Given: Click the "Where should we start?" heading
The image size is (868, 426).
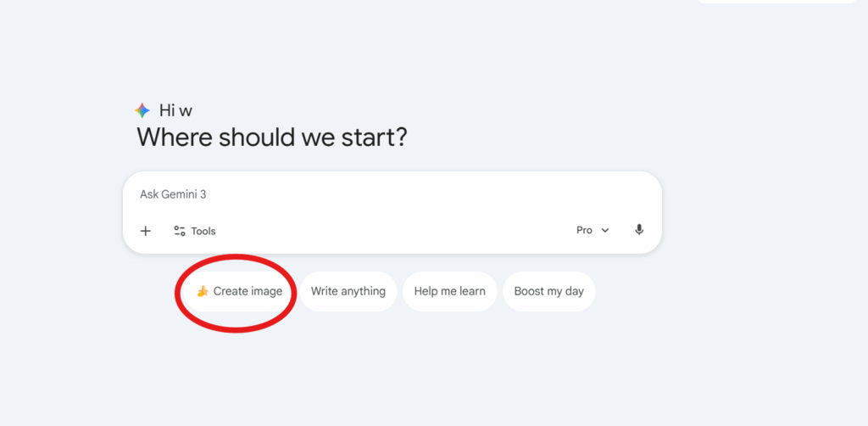Looking at the screenshot, I should click(272, 137).
